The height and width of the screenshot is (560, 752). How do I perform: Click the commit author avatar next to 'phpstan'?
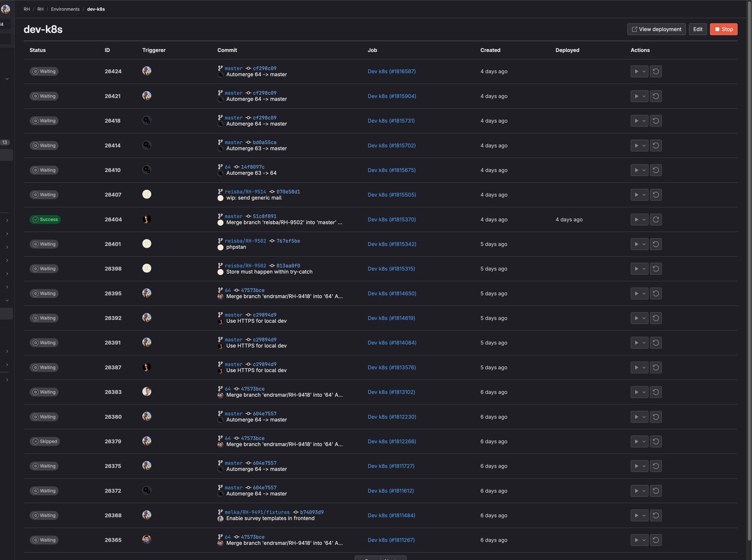(221, 247)
